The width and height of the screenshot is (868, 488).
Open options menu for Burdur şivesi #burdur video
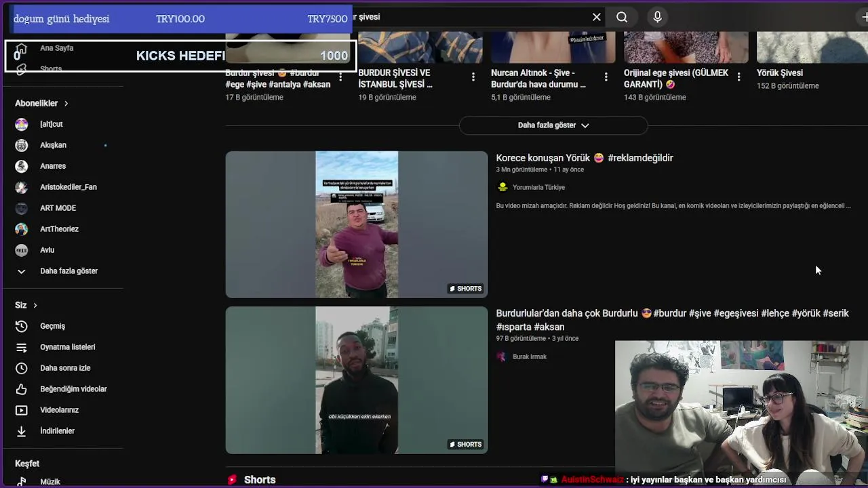(x=340, y=77)
